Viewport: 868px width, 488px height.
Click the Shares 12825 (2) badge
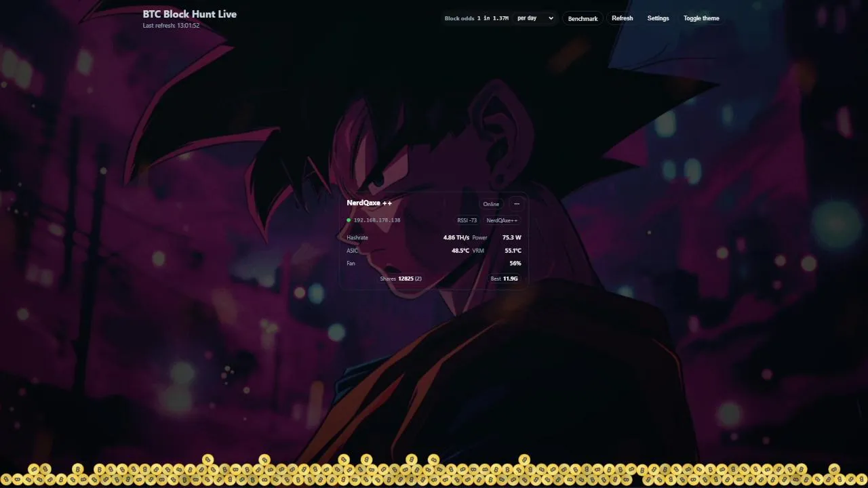(x=401, y=279)
